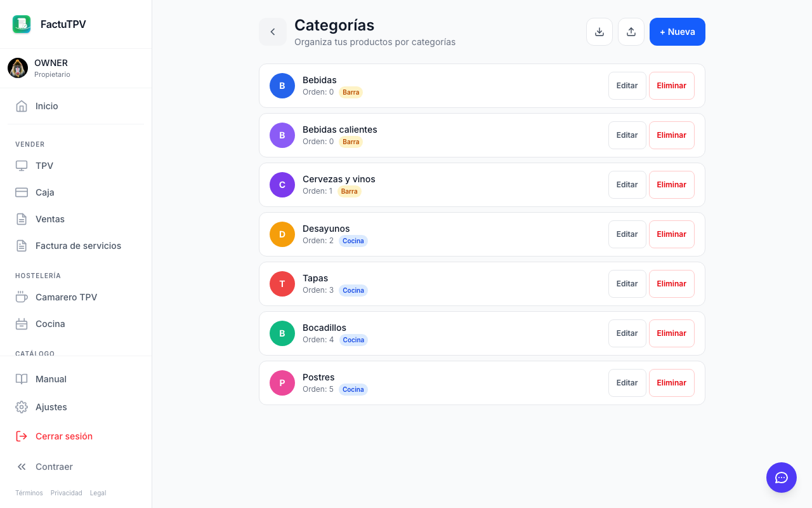Delete the Bebidas calientes category
The height and width of the screenshot is (508, 812).
672,135
